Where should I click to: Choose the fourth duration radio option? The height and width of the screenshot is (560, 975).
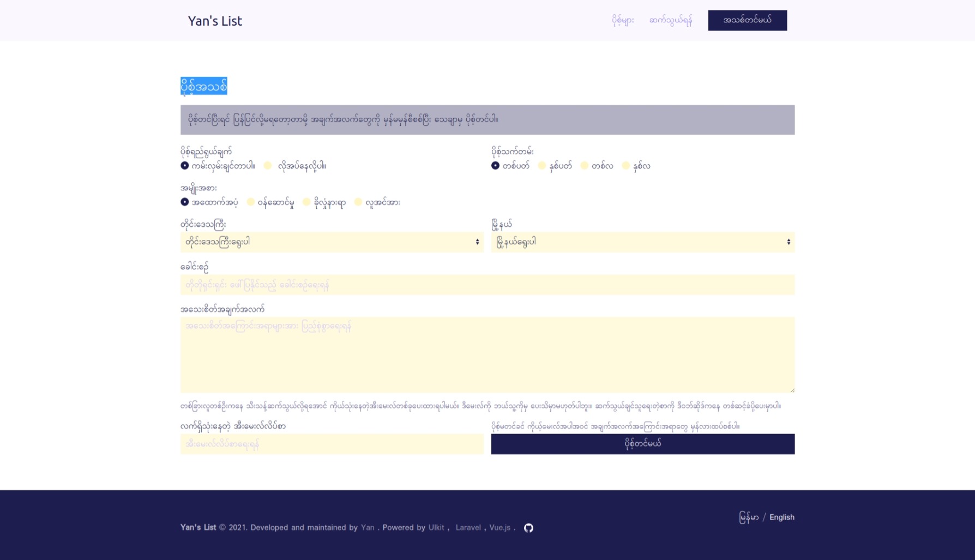pos(626,166)
